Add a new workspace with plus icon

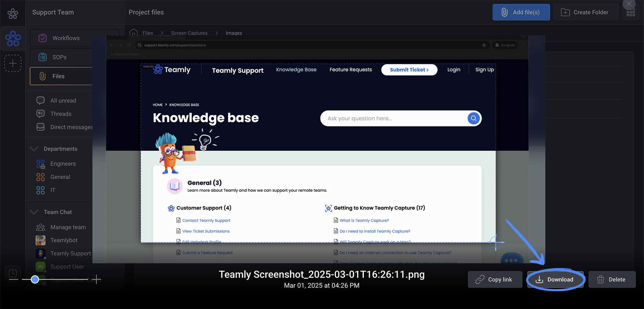(x=13, y=63)
